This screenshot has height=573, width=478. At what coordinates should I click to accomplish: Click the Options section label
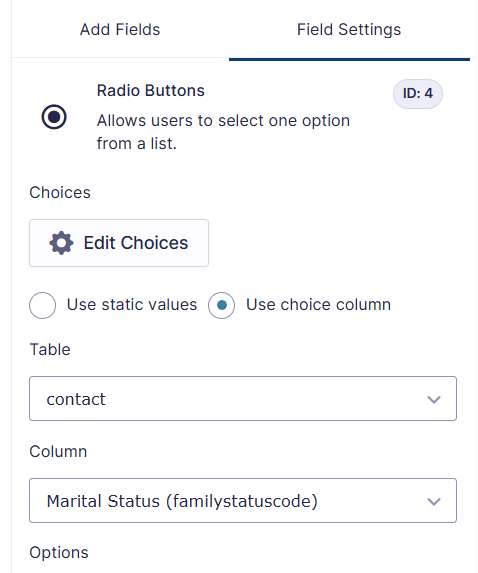tap(59, 553)
